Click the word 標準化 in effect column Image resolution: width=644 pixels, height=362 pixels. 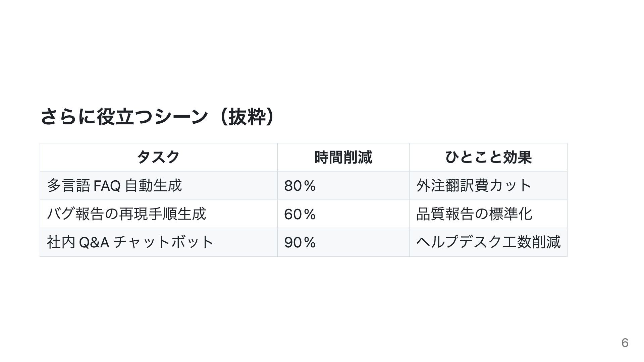(511, 214)
